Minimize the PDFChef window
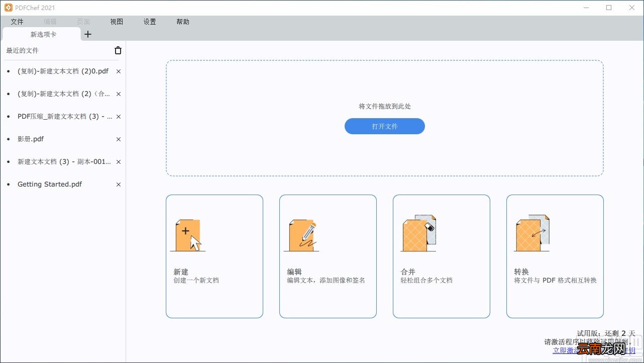This screenshot has height=363, width=644. click(x=586, y=8)
